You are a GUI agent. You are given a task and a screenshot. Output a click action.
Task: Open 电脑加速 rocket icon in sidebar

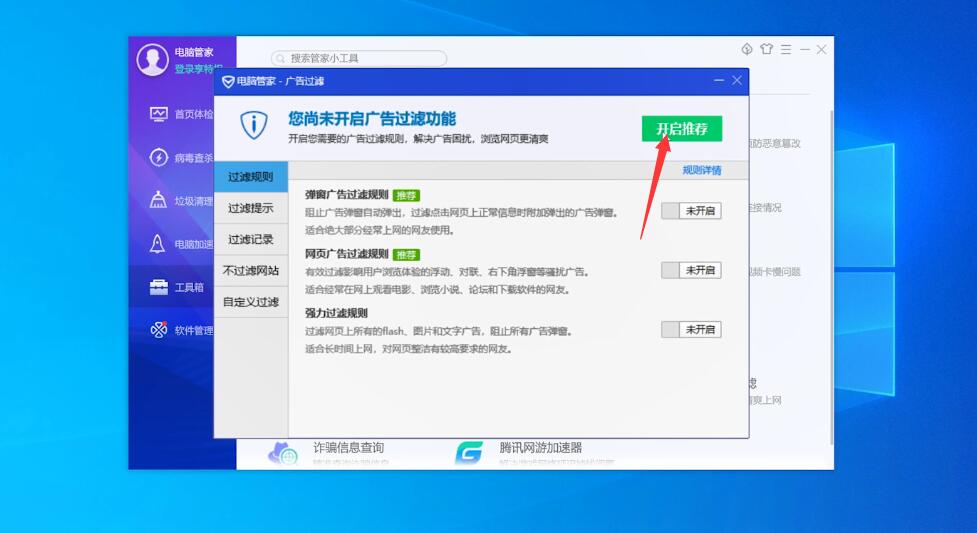coord(158,244)
